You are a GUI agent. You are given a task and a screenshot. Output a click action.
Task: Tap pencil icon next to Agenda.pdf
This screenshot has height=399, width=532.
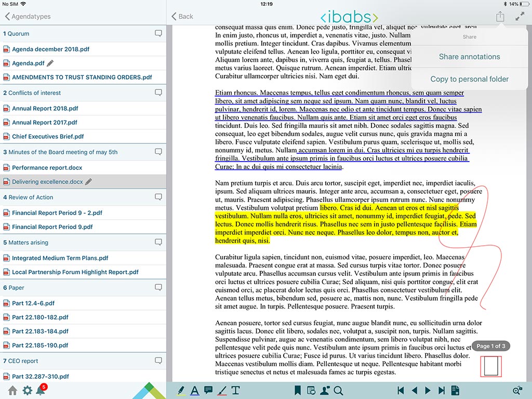(50, 63)
